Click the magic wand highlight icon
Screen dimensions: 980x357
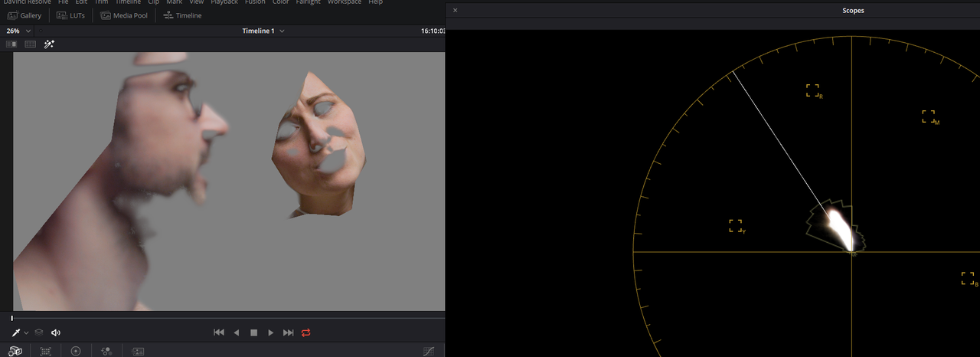(x=49, y=44)
